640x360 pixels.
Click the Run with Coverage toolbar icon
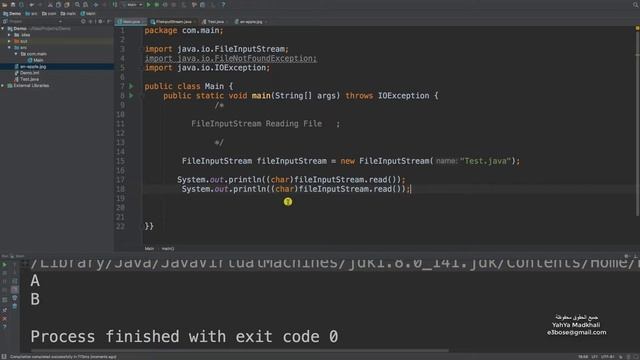click(x=165, y=4)
